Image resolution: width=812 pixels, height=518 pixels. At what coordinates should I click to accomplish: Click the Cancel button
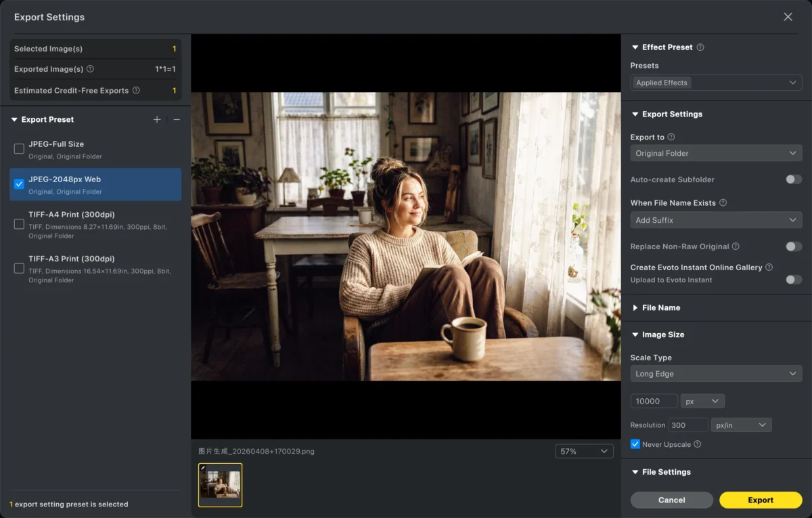[671, 500]
